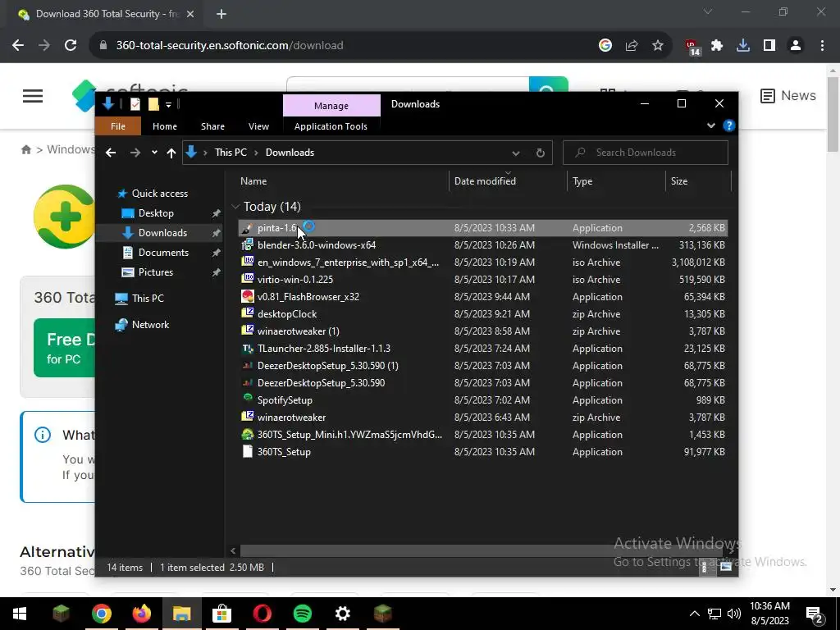Click the Explorer Back arrow
The height and width of the screenshot is (630, 840).
pyautogui.click(x=111, y=153)
